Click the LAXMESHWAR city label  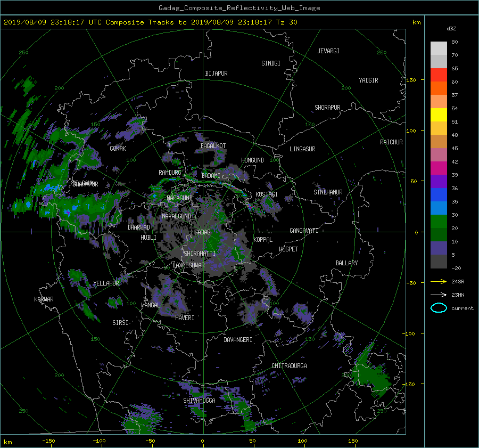click(188, 265)
